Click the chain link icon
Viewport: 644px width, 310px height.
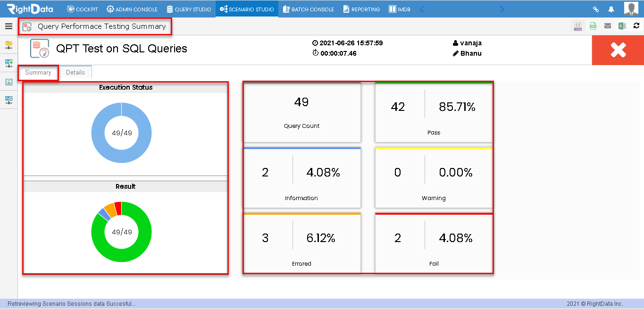click(596, 9)
